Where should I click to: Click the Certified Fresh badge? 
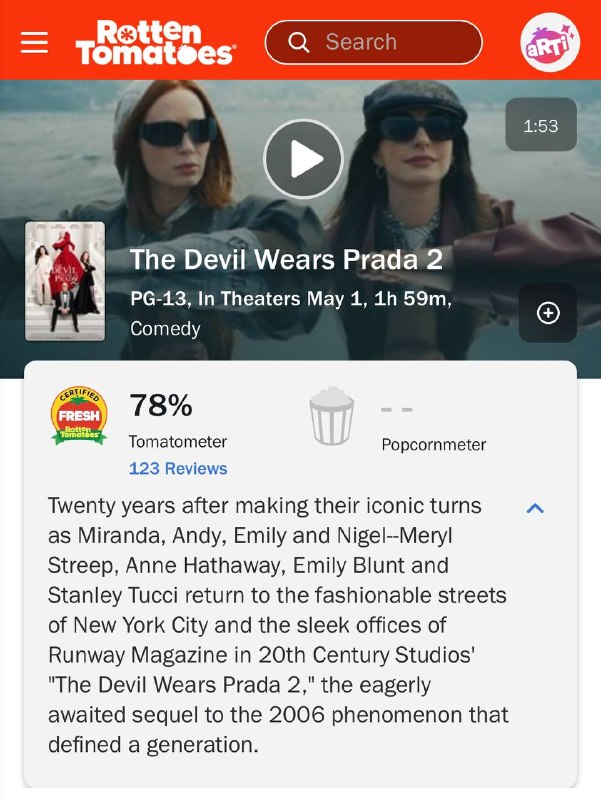[x=79, y=415]
